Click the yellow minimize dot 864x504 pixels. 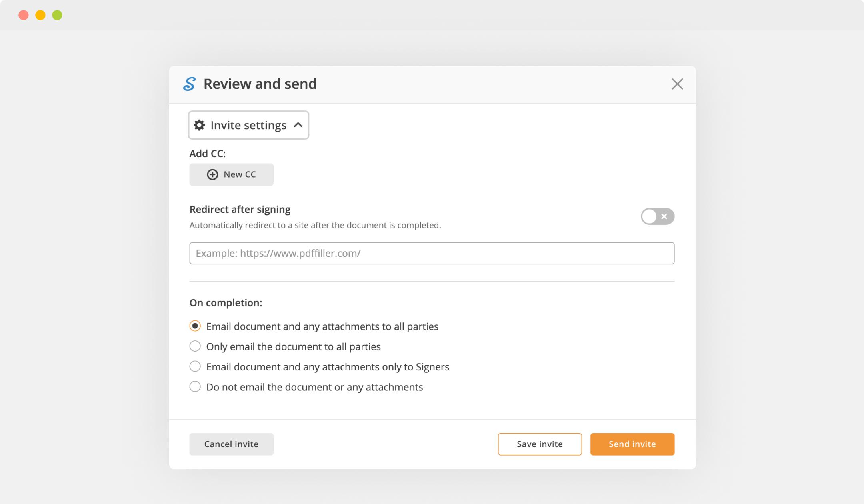pyautogui.click(x=41, y=15)
